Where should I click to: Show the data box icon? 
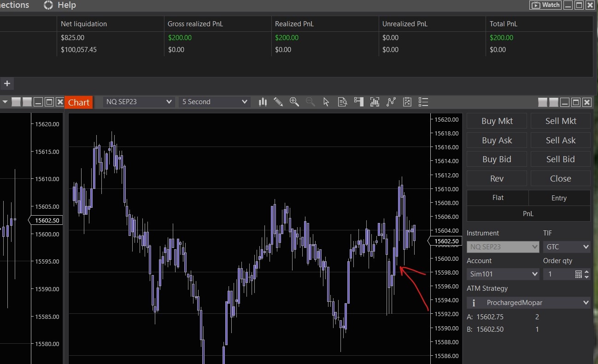pos(342,102)
